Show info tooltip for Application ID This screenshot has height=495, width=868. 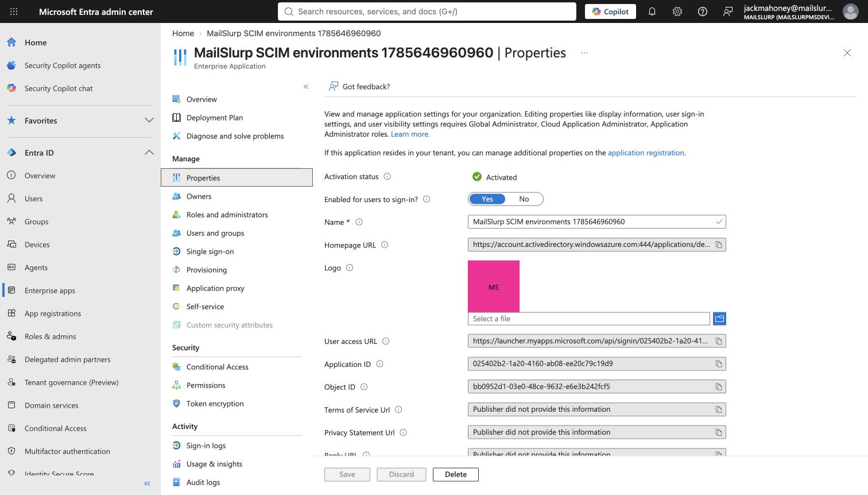pyautogui.click(x=379, y=364)
